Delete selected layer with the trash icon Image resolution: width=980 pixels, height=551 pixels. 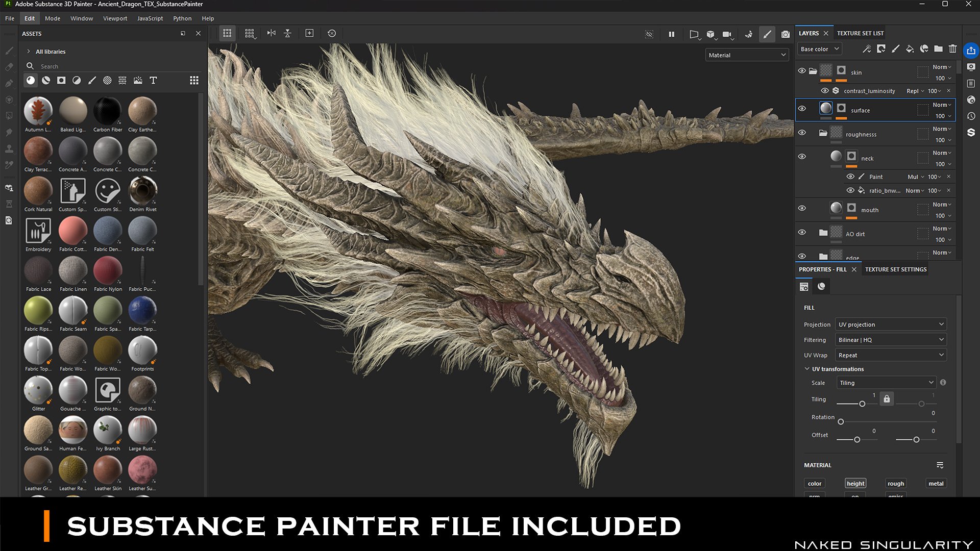pyautogui.click(x=953, y=48)
